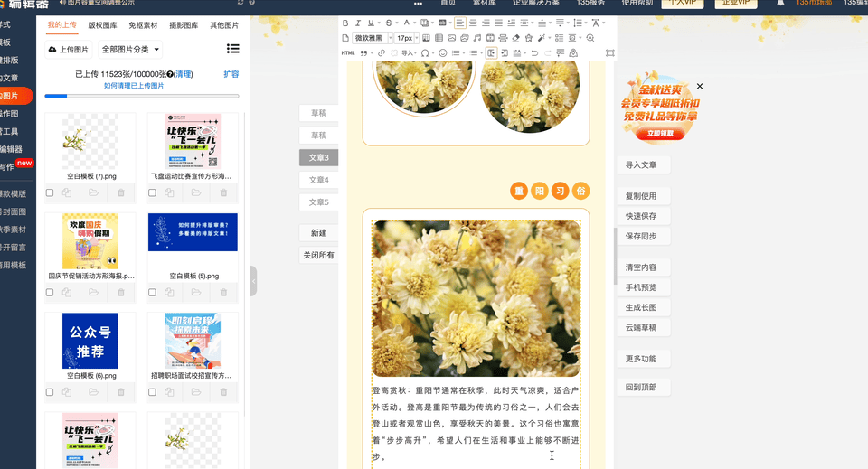The height and width of the screenshot is (469, 868).
Task: Check the box for 招聘职场面试 image
Action: [152, 391]
